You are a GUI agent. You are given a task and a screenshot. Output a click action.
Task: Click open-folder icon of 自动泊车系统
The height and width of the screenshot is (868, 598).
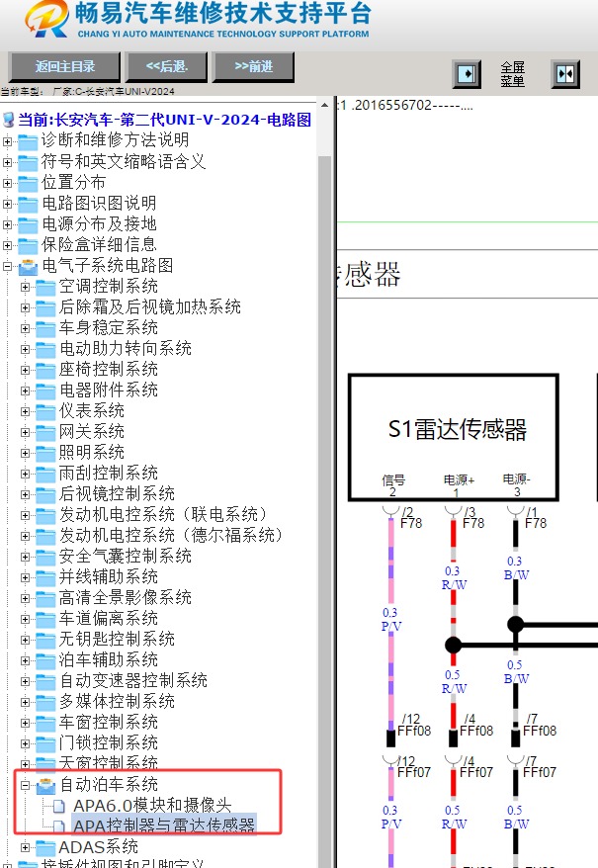45,785
